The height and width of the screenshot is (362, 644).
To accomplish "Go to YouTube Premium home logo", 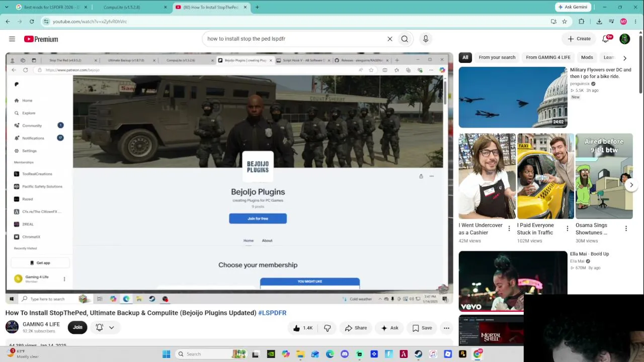I will point(41,39).
